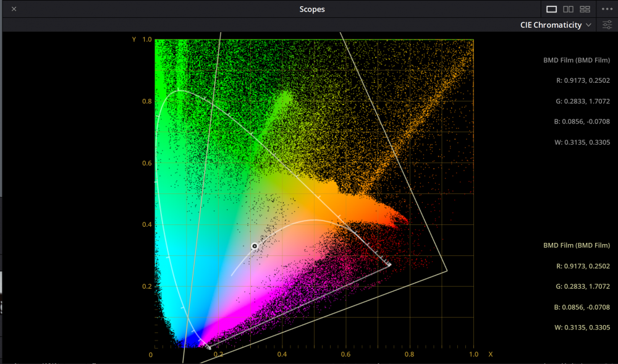The width and height of the screenshot is (618, 364).
Task: Click the upper BMD Film gamut label
Action: click(x=576, y=60)
